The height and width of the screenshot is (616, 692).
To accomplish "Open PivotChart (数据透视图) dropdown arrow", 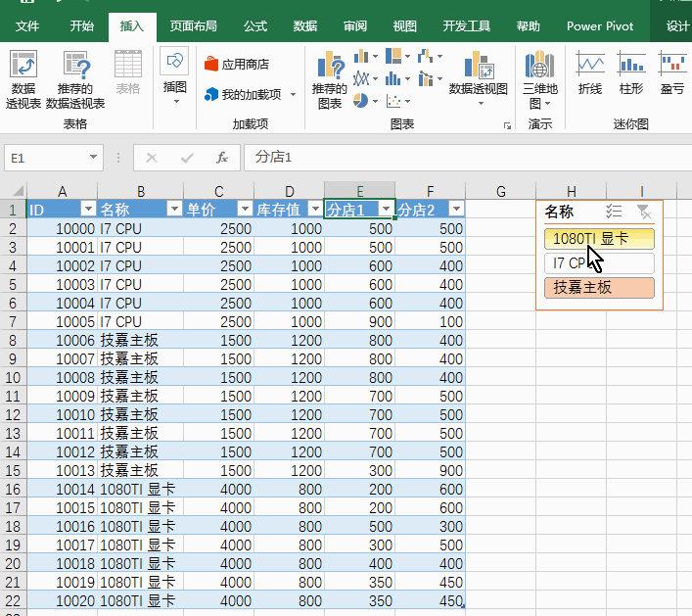I will coord(481,104).
